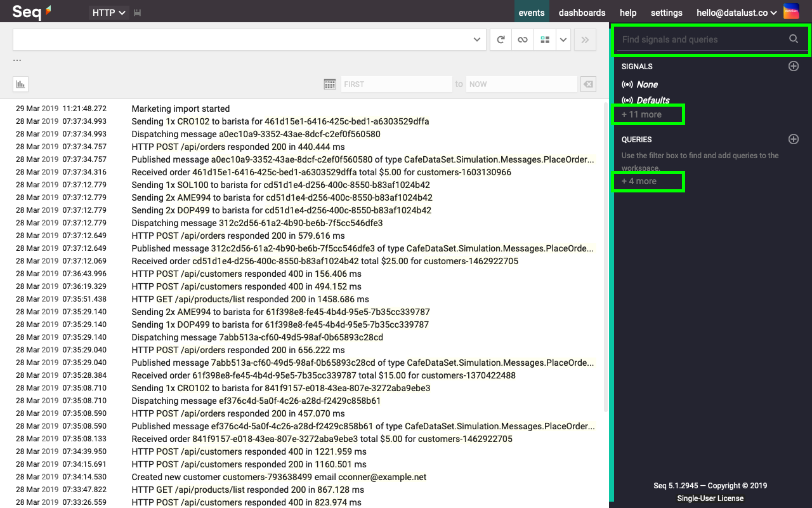Clear the date range with backspace icon

coord(588,84)
